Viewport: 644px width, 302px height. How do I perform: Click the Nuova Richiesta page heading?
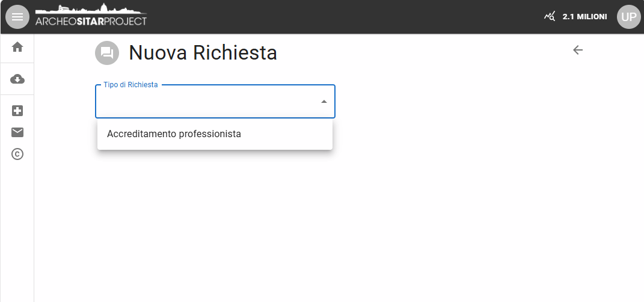tap(203, 53)
